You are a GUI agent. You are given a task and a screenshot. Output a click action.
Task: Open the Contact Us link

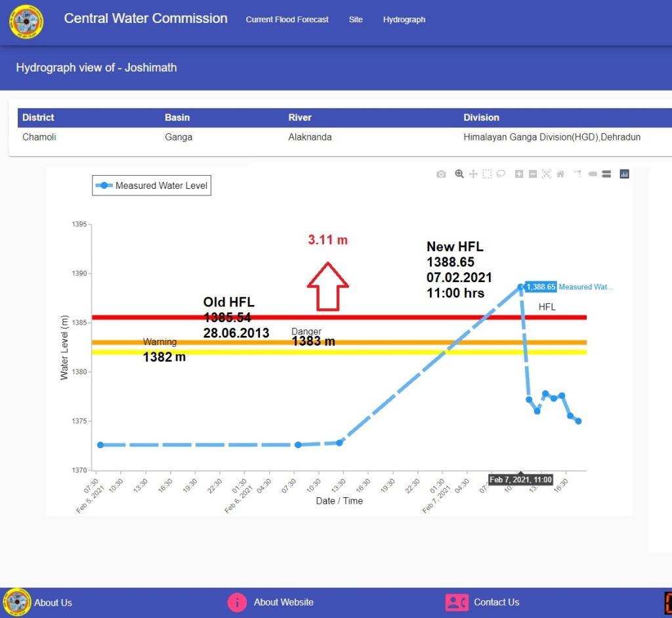pos(495,602)
